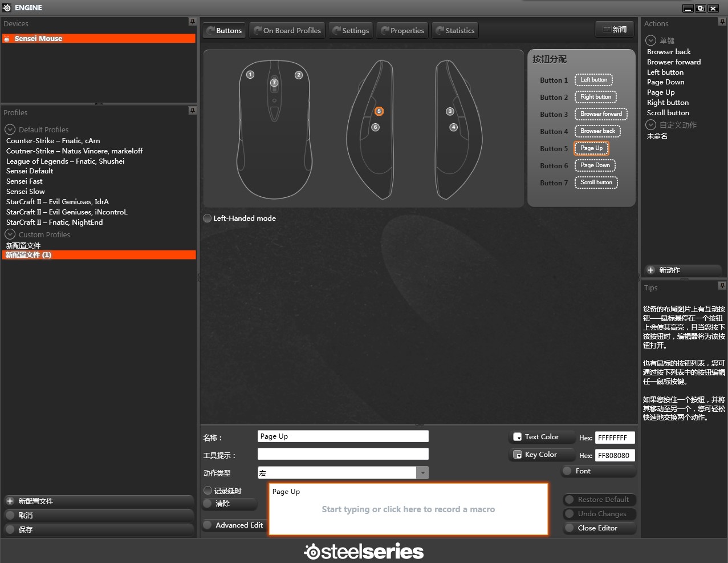Click the Text Color hex field
Viewport: 728px width, 563px height.
click(615, 438)
